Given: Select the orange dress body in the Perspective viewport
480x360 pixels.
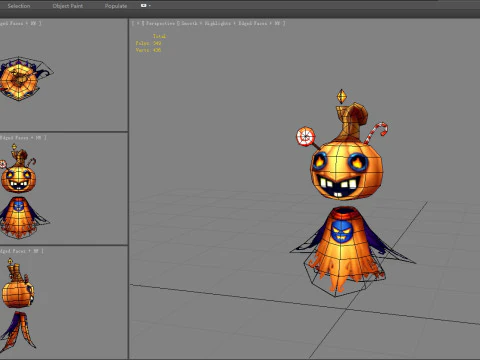Looking at the screenshot, I should click(343, 253).
